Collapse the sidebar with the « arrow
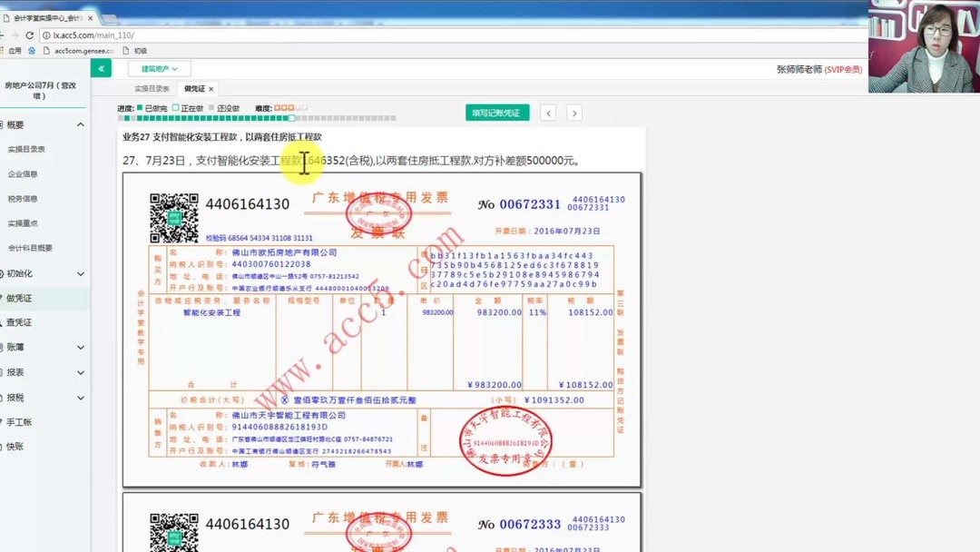 tap(100, 68)
